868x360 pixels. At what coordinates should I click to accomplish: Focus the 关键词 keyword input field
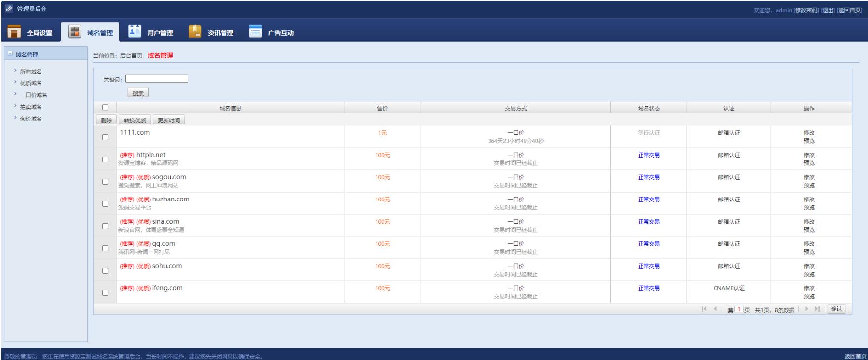point(156,79)
